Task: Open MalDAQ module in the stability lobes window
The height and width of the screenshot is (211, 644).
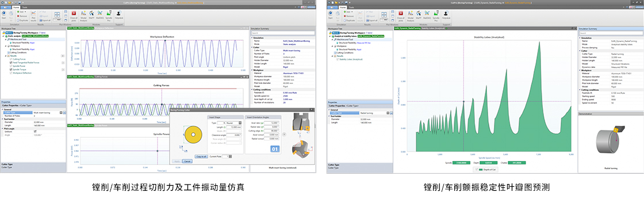Action: (427, 16)
